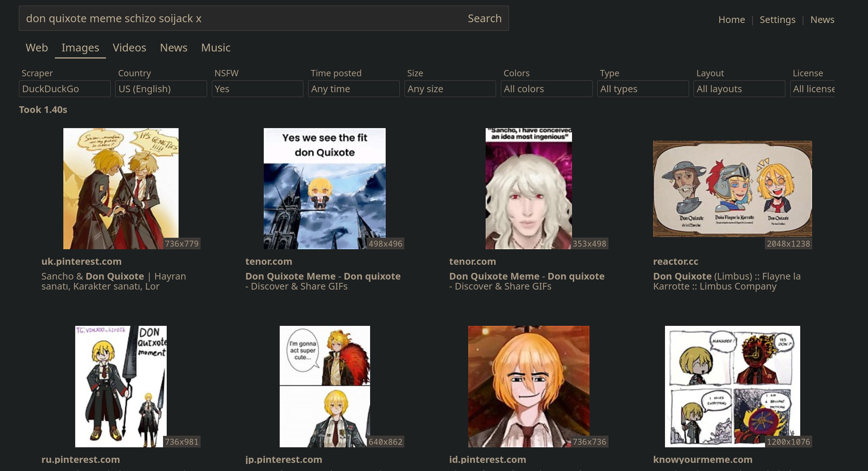Open the orange-haired smirking portrait thumbnail
The image size is (868, 471).
(529, 387)
